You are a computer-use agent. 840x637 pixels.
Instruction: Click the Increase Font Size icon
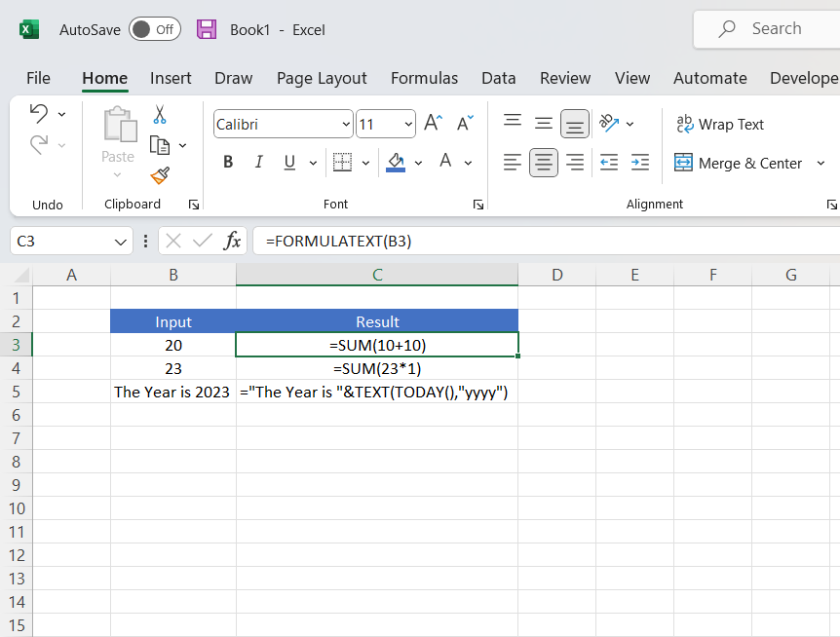pos(433,124)
